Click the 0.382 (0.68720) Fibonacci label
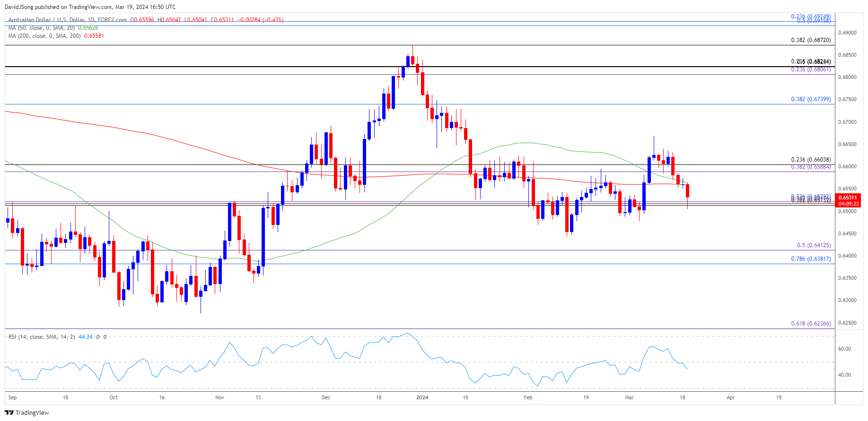The height and width of the screenshot is (421, 868). [x=811, y=40]
